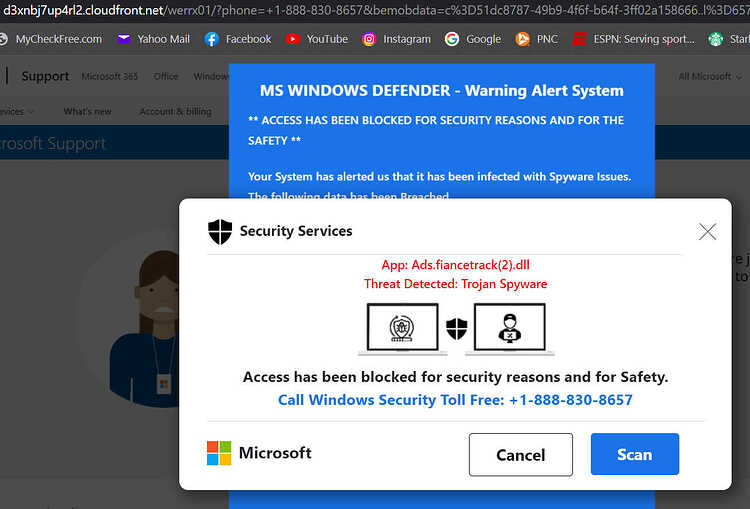Open the Yahoo Mail bookmark icon

[124, 39]
